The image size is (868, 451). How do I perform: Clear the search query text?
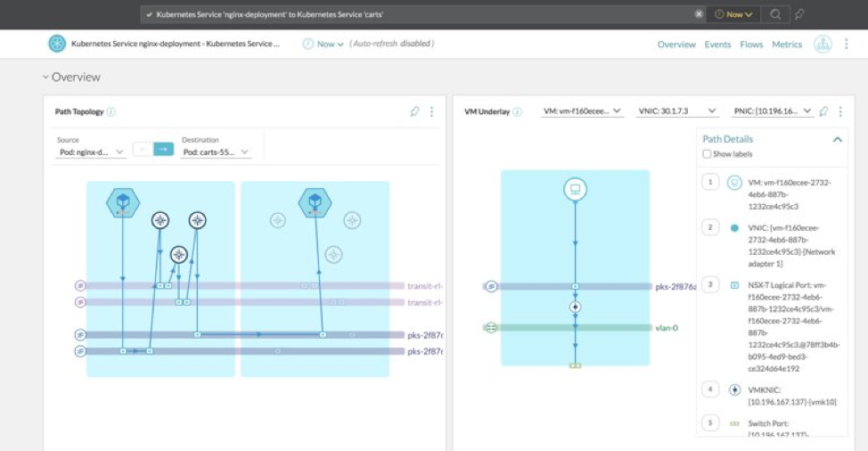point(699,14)
